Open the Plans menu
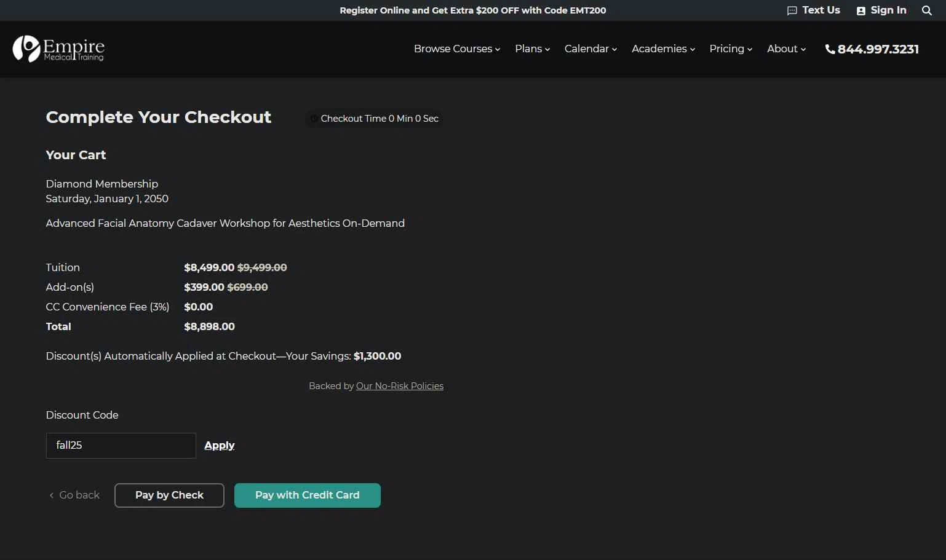Viewport: 946px width, 560px height. pos(533,49)
